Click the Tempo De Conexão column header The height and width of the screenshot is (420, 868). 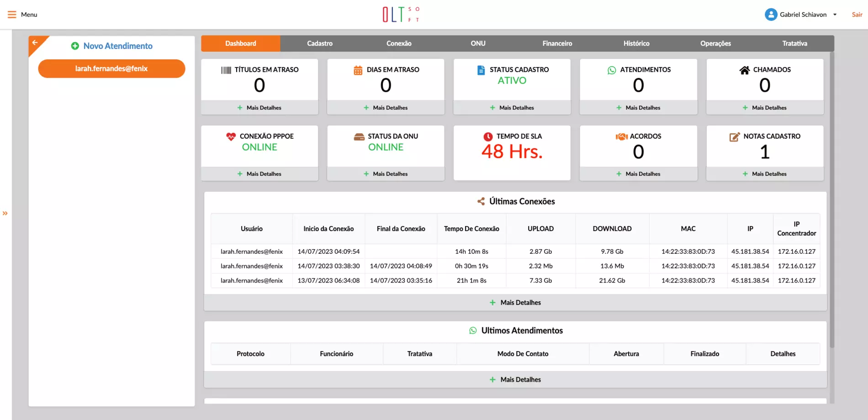[471, 229]
